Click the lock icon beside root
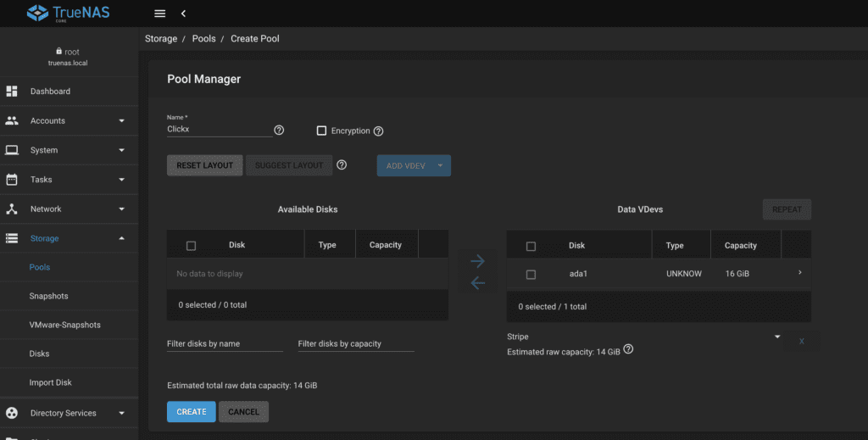This screenshot has height=440, width=868. 58,51
